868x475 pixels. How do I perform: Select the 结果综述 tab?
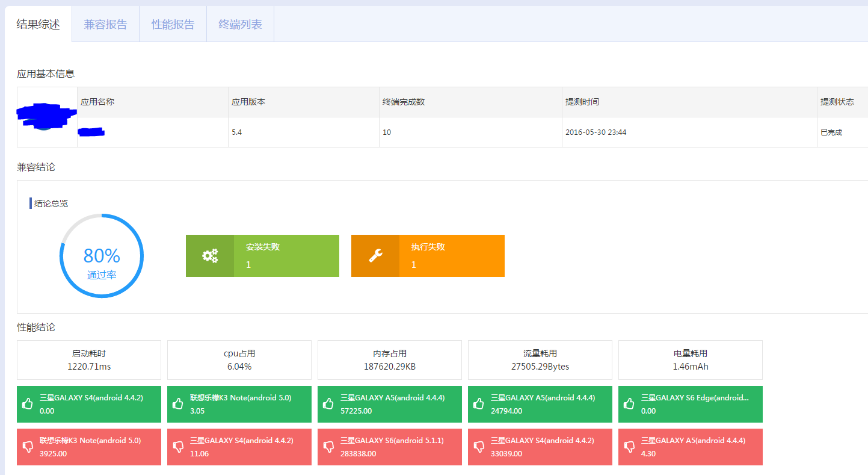click(x=38, y=25)
